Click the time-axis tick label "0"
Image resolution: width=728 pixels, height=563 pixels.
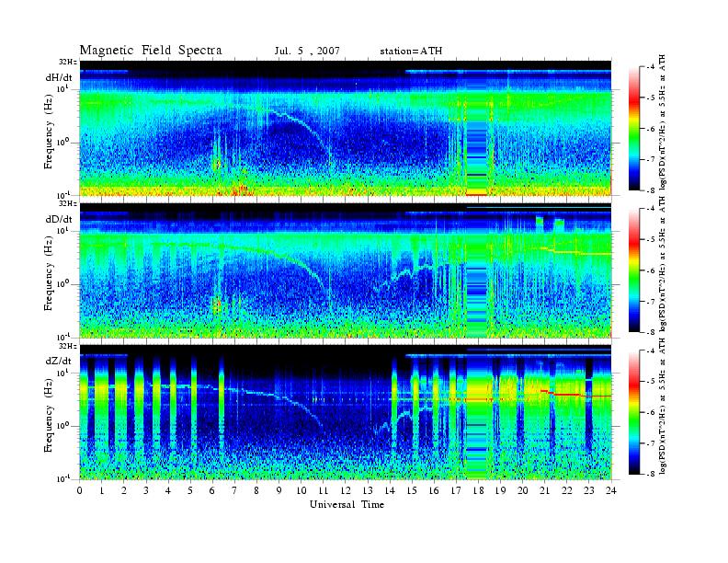point(80,490)
